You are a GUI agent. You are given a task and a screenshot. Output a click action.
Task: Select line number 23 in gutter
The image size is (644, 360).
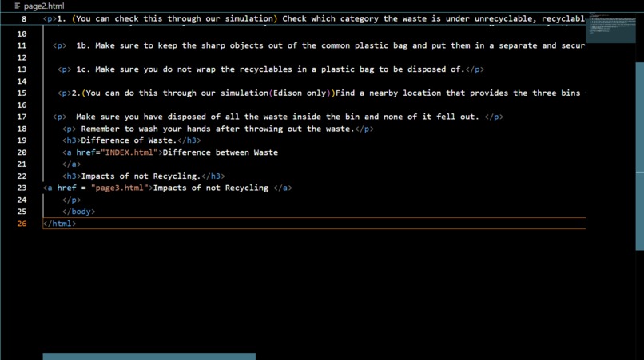coord(22,188)
